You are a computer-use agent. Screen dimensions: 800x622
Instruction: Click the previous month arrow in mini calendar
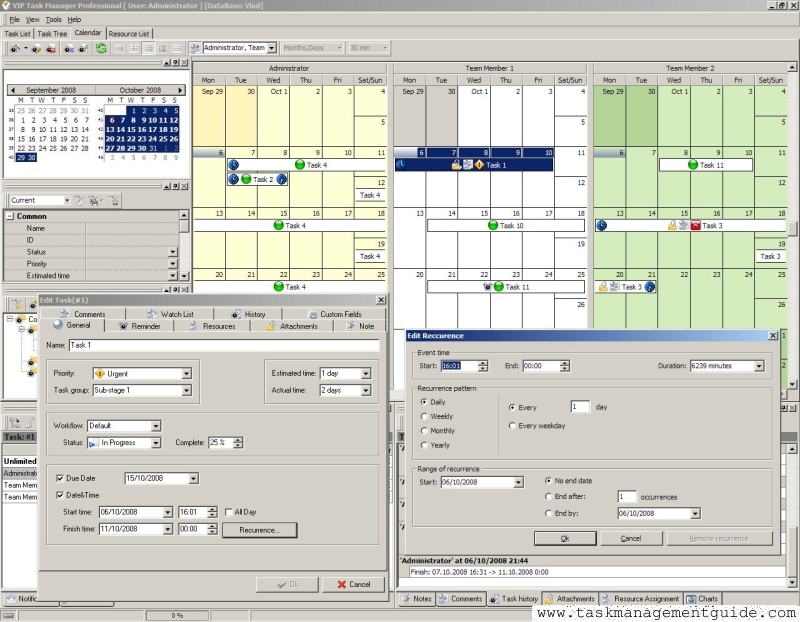click(12, 90)
